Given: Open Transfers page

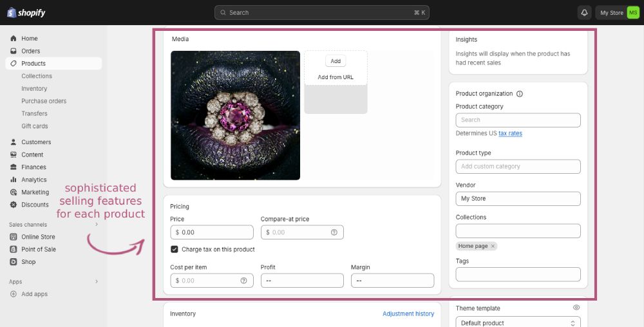Looking at the screenshot, I should click(x=35, y=114).
